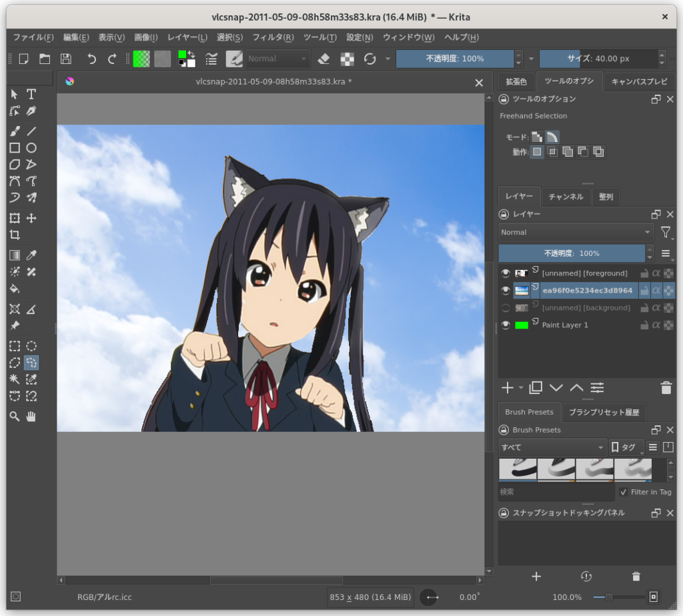Viewport: 683px width, 616px height.
Task: Select the Pan hand tool
Action: (x=31, y=417)
